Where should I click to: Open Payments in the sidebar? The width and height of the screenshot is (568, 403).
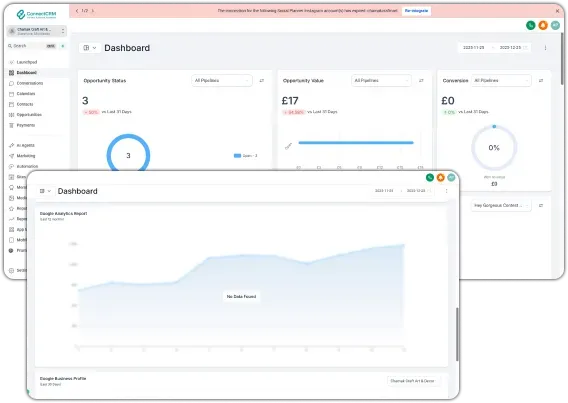26,125
